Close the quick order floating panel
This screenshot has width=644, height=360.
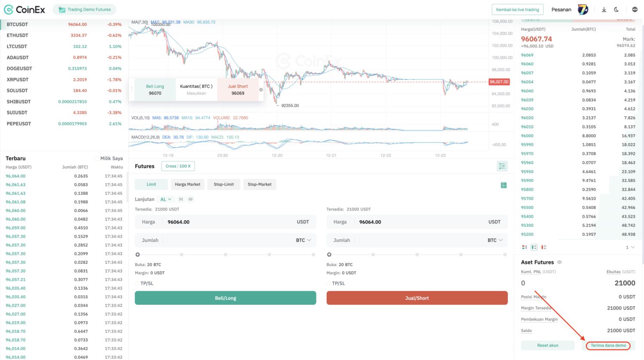coord(261,90)
